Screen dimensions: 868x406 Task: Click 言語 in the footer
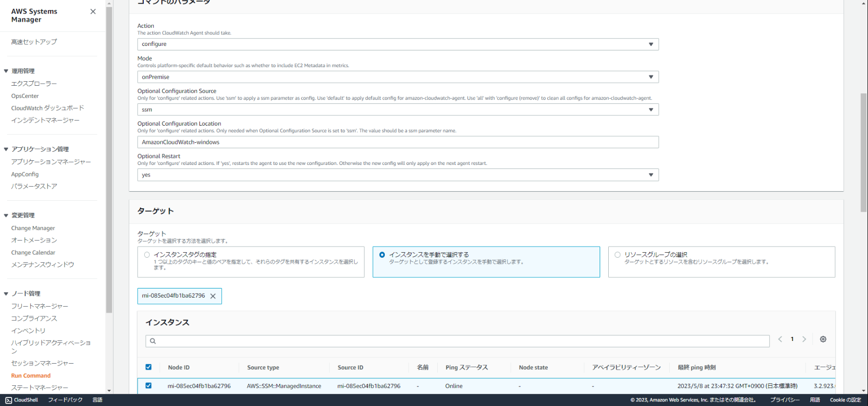(x=97, y=400)
